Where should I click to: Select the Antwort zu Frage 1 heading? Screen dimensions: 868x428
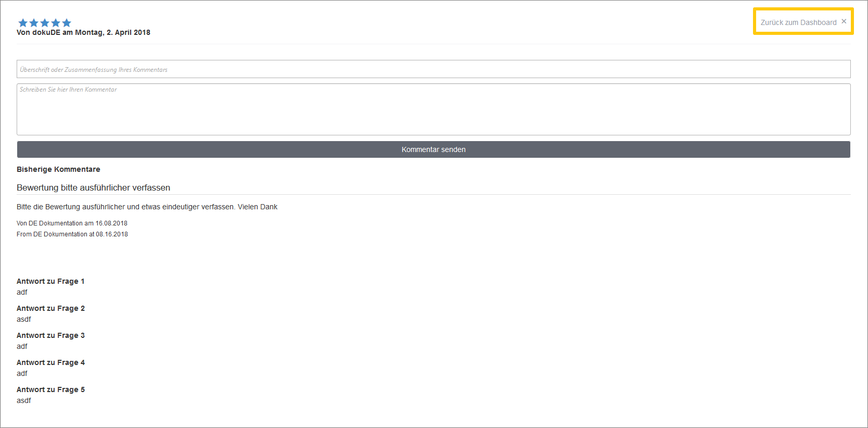pyautogui.click(x=50, y=281)
